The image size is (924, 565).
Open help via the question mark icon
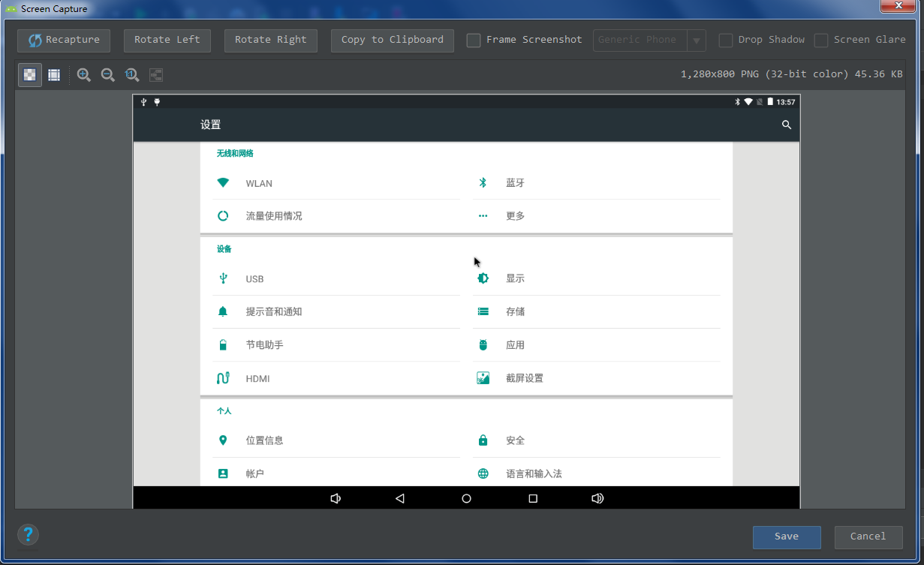pyautogui.click(x=28, y=534)
